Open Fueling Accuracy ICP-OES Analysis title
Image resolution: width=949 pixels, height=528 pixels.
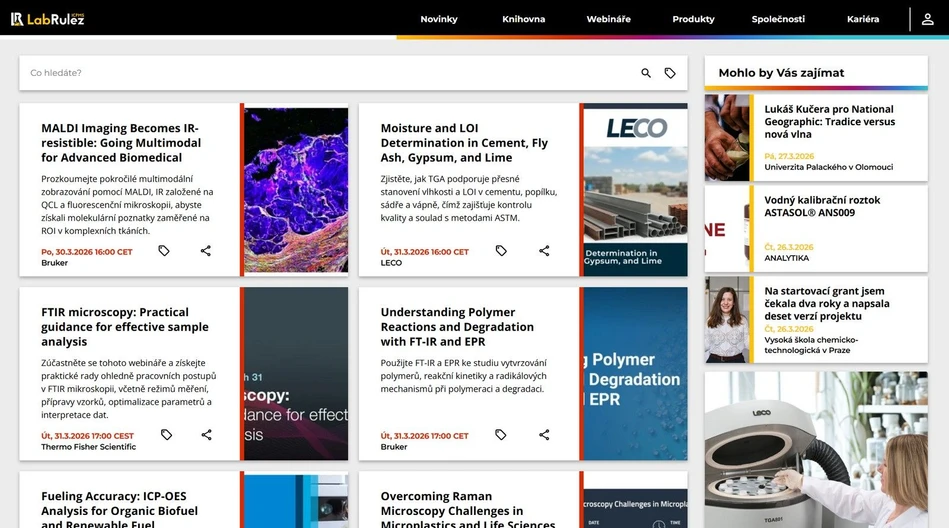(x=119, y=509)
